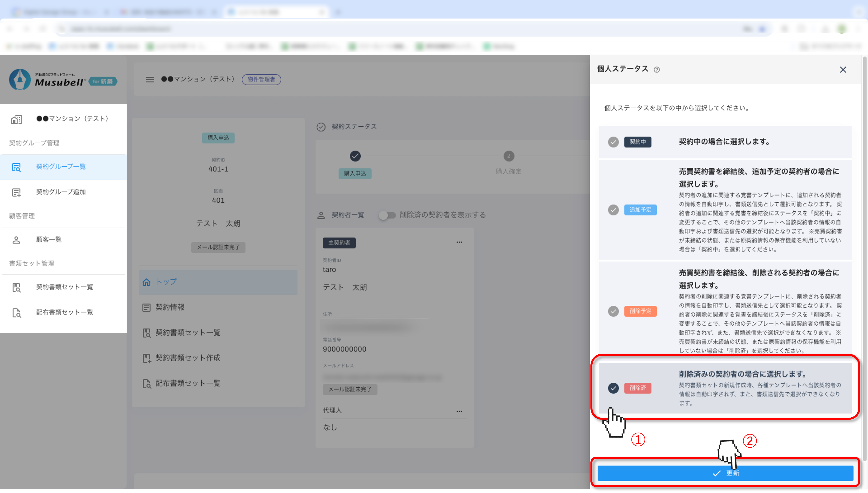
Task: Open three-dot menu next to 代理人
Action: point(459,411)
